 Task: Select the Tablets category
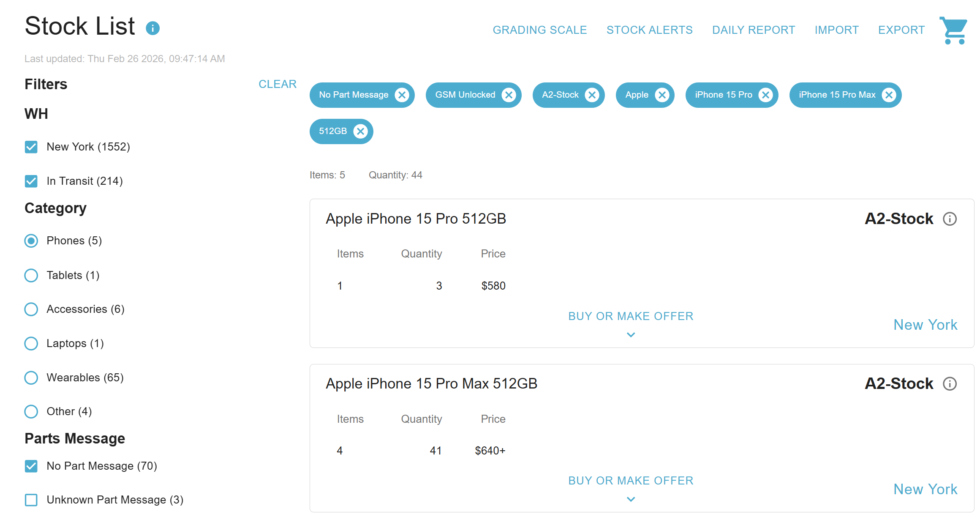click(31, 276)
